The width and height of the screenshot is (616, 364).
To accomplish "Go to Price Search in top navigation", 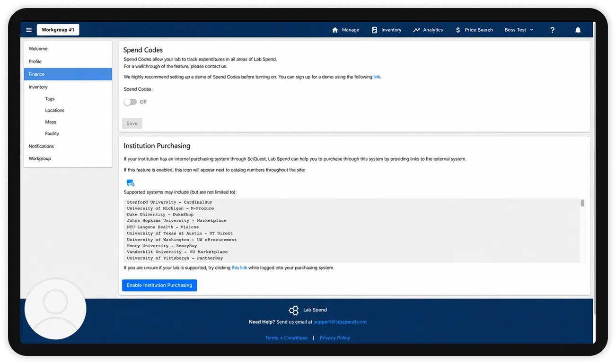I will [x=479, y=30].
